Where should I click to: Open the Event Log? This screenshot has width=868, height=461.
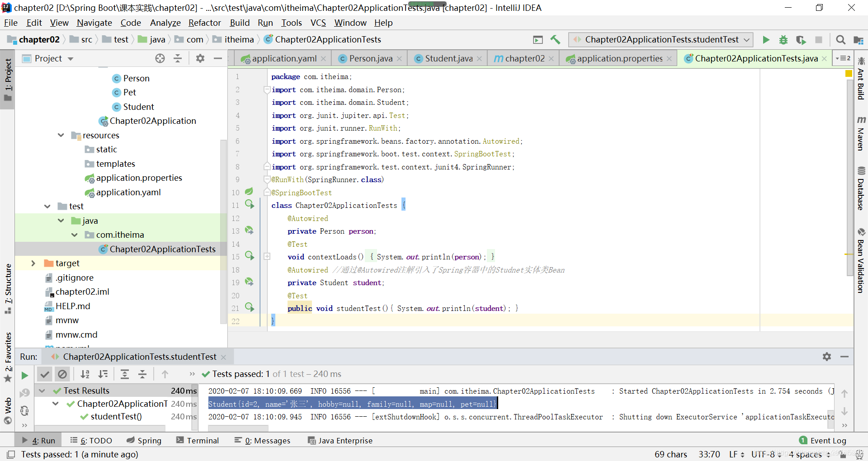click(823, 440)
